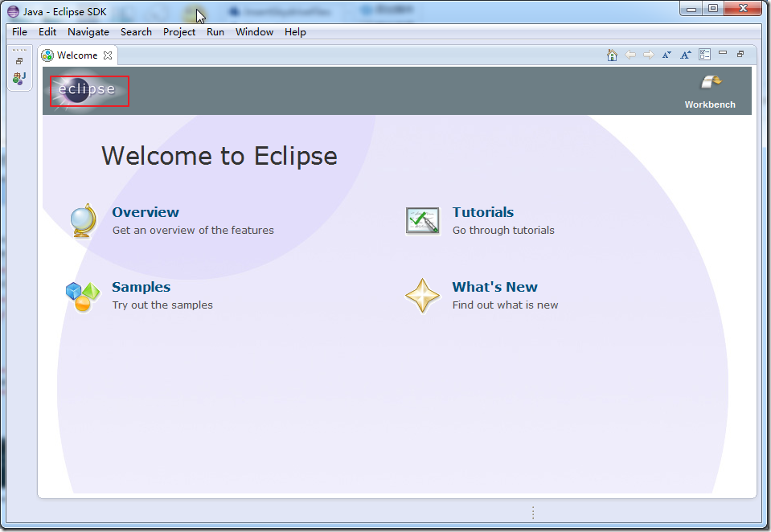
Task: Click the dotted handle atop the left sidebar
Action: (x=19, y=50)
